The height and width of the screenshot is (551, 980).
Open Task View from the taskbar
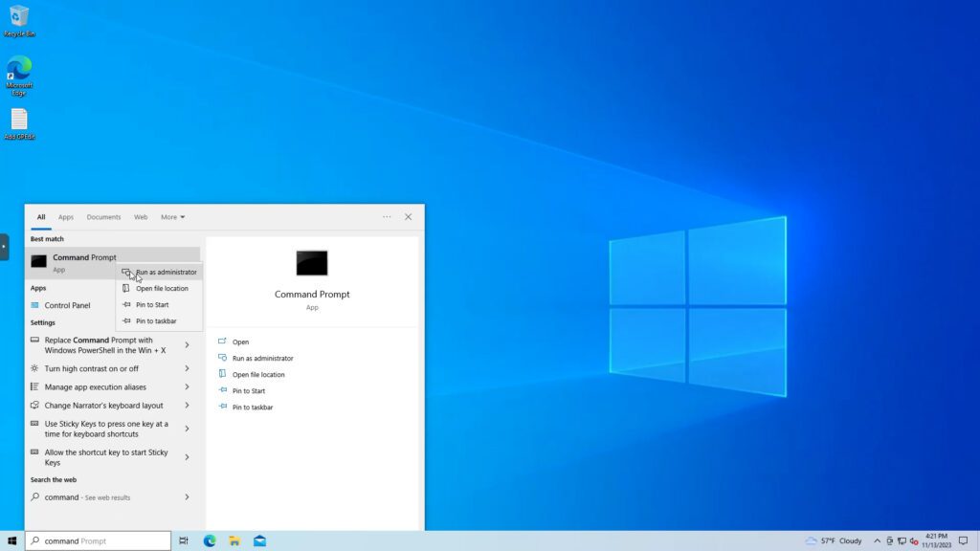184,540
